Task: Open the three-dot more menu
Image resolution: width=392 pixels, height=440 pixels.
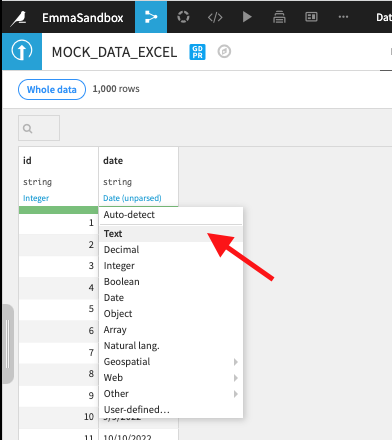Action: click(343, 17)
